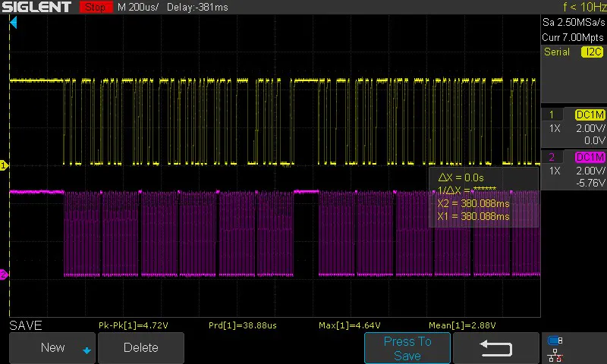607x364 pixels.
Task: Click the Serial label
Action: (x=557, y=52)
